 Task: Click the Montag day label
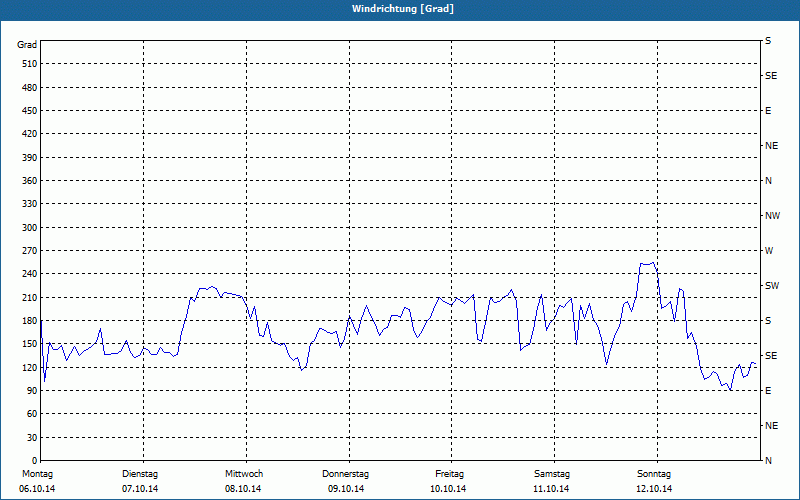[37, 474]
